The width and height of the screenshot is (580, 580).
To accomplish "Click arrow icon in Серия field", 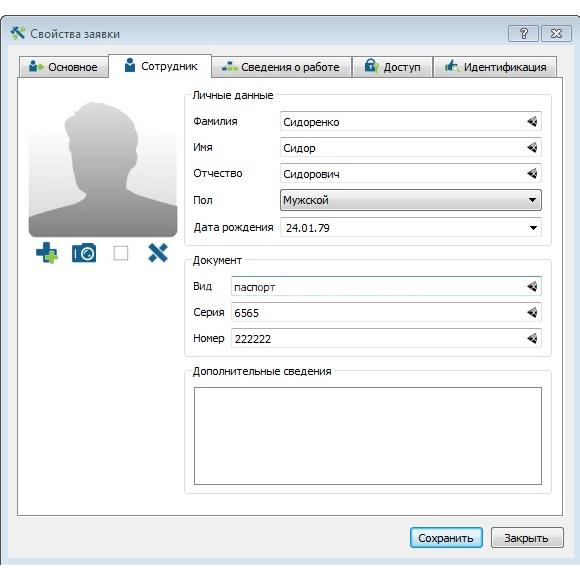I will point(532,313).
